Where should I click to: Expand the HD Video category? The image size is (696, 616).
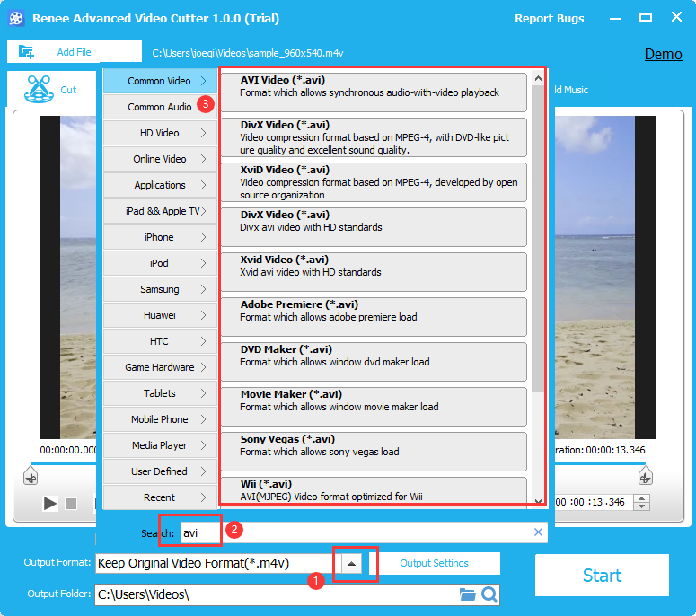coord(160,133)
